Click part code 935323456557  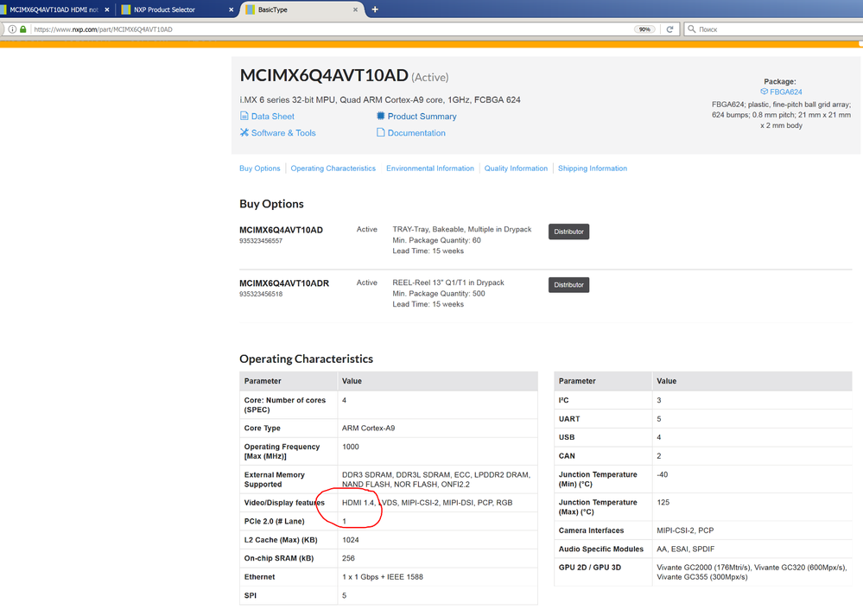261,241
